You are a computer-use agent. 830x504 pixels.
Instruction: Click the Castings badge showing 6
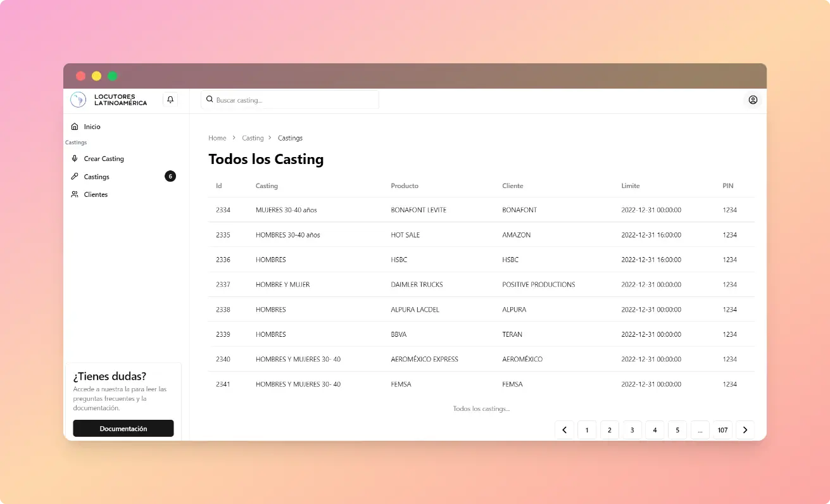tap(170, 177)
